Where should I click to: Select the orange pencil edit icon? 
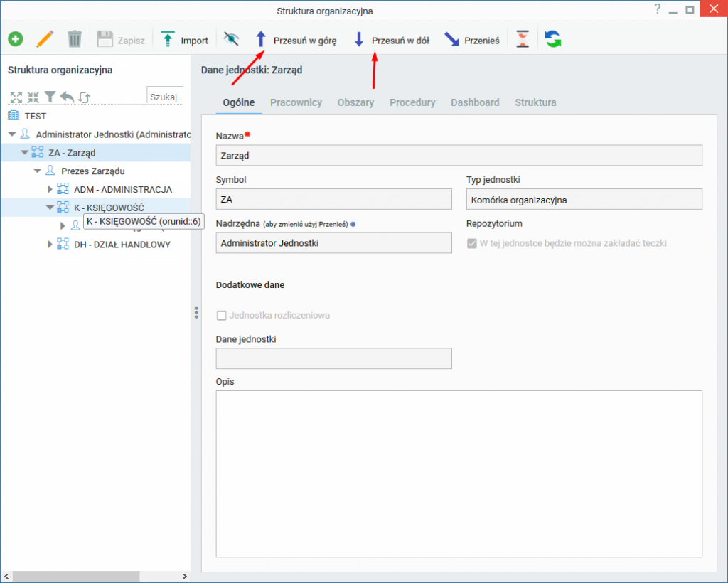[x=45, y=39]
